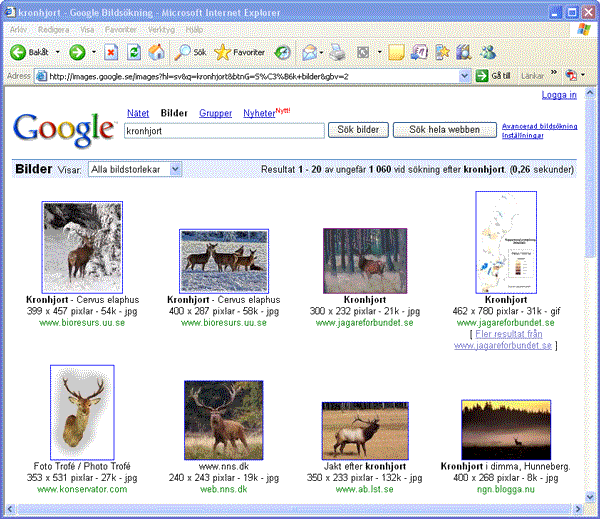Click the Print toolbar icon
This screenshot has width=600, height=519.
(x=338, y=52)
